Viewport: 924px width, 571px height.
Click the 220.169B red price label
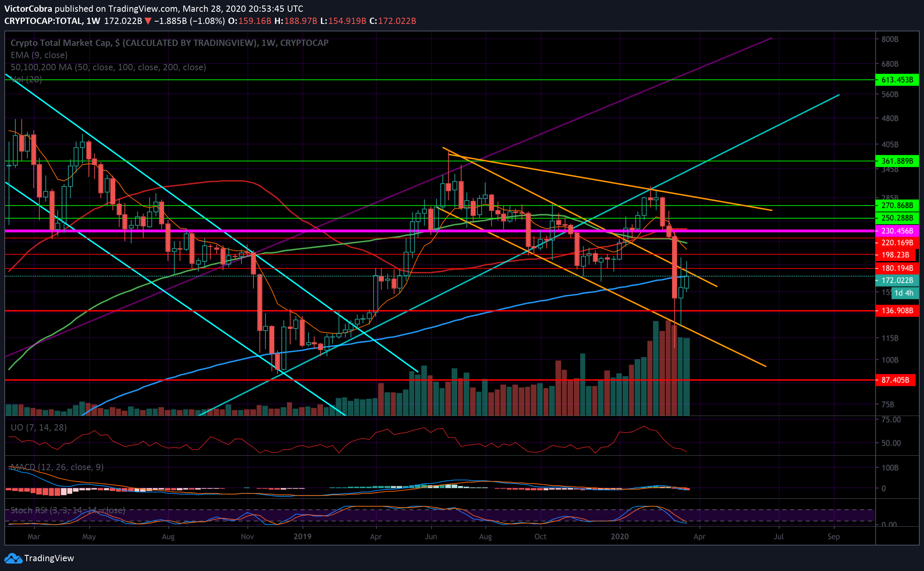click(897, 243)
